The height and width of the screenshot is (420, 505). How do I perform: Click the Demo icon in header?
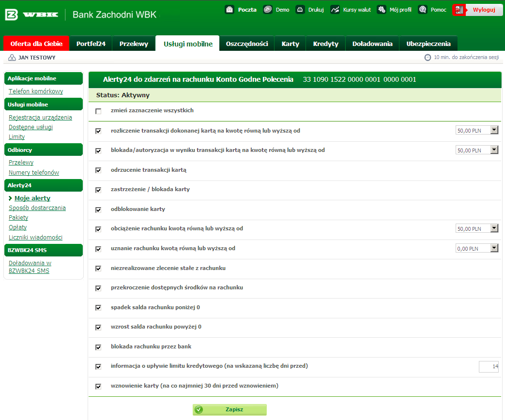(268, 10)
